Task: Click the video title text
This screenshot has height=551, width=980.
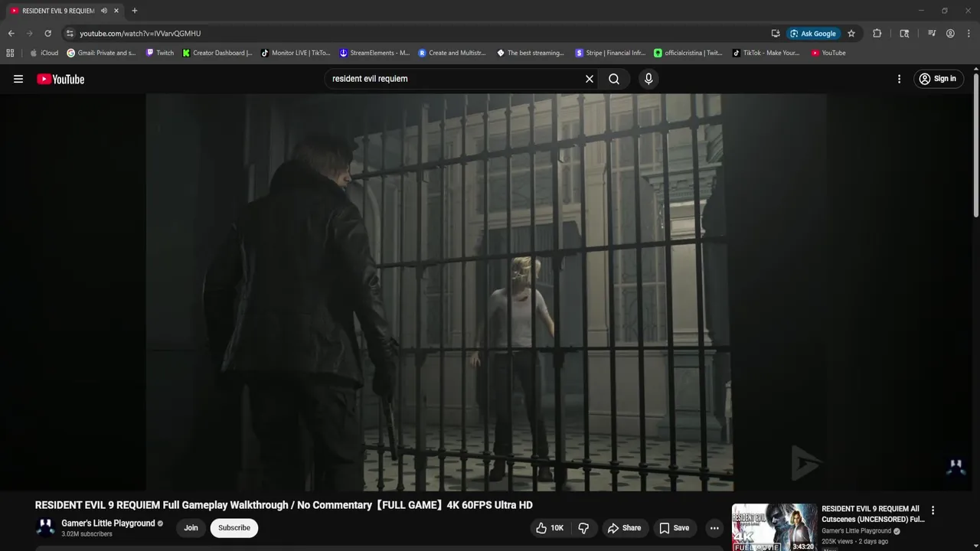Action: (283, 505)
